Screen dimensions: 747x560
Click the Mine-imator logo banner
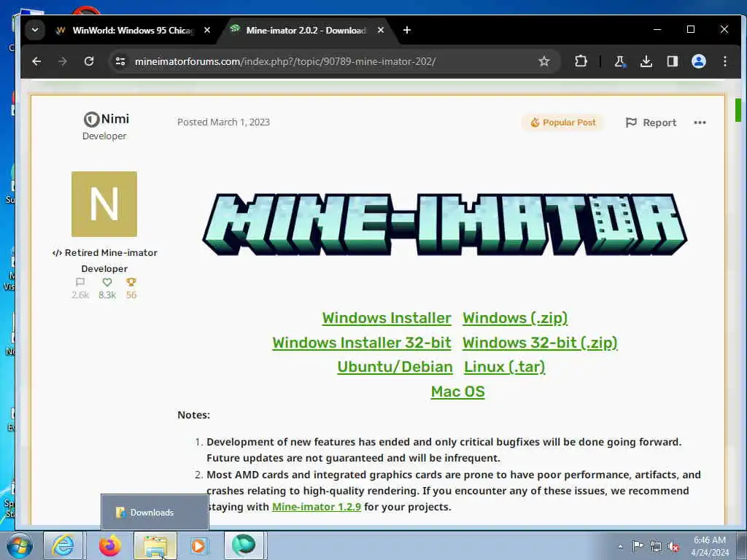click(445, 225)
